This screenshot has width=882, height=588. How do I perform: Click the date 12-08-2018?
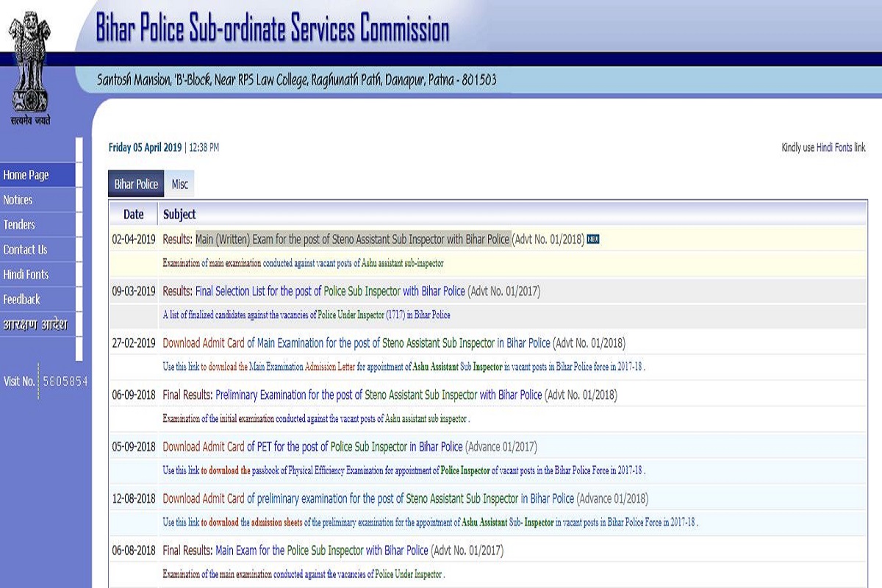tap(134, 498)
